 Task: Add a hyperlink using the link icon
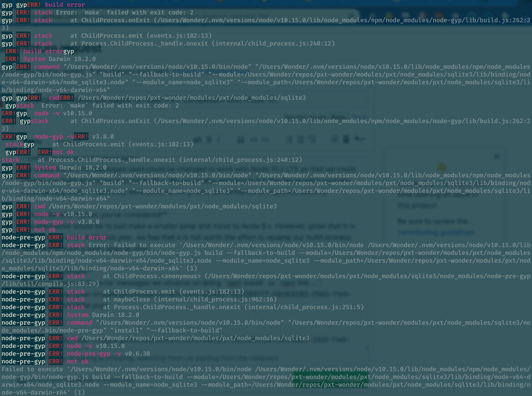(265, 140)
